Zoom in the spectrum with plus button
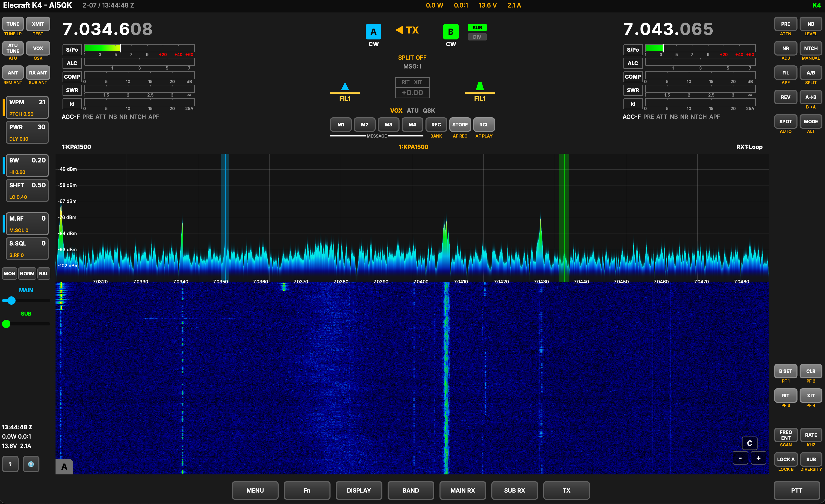 [x=759, y=458]
